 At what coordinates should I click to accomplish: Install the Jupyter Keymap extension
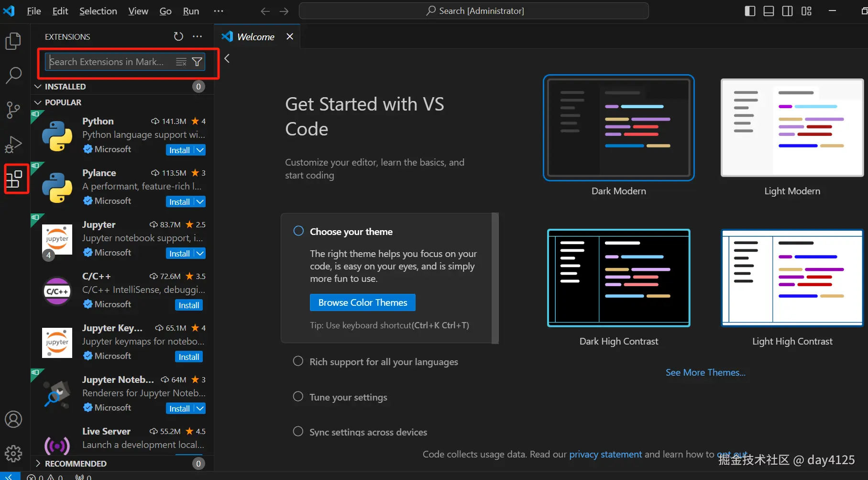click(189, 357)
